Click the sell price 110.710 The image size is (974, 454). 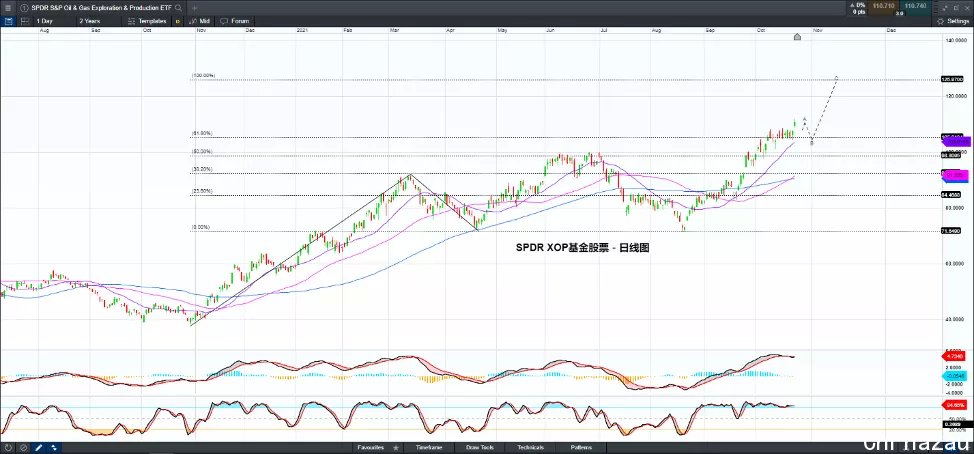[883, 6]
